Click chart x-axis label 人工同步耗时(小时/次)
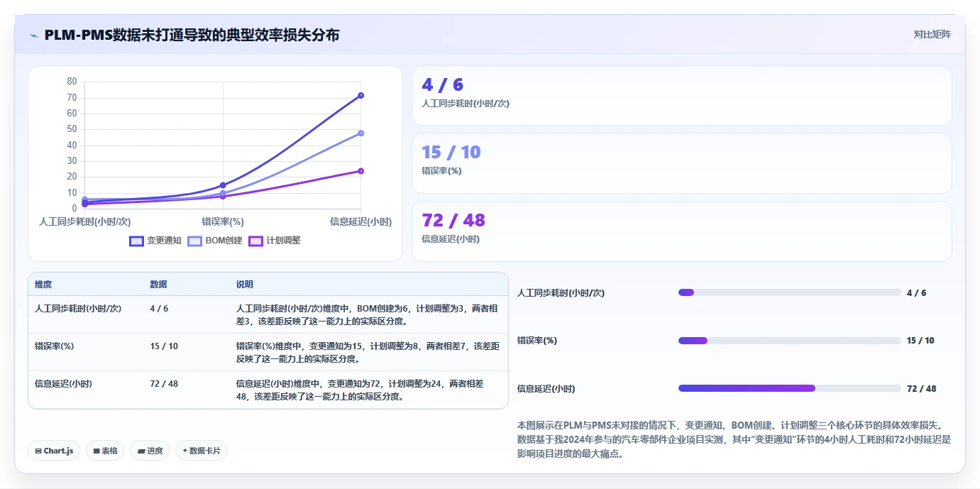The image size is (980, 489). pyautogui.click(x=85, y=222)
